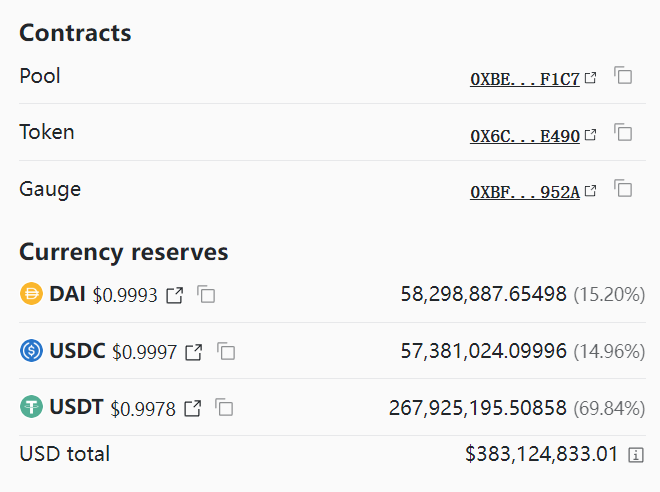Copy the DAI token address
This screenshot has width=660, height=492.
click(206, 294)
